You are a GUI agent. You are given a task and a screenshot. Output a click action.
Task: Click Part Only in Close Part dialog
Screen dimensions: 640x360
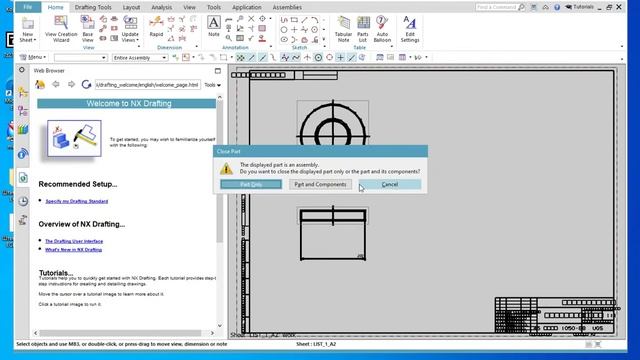(x=251, y=184)
